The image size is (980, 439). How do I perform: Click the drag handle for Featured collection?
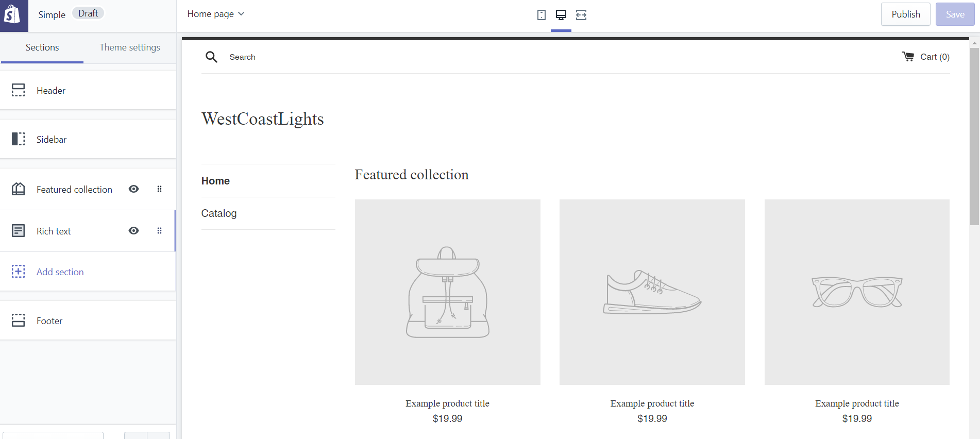click(x=160, y=189)
